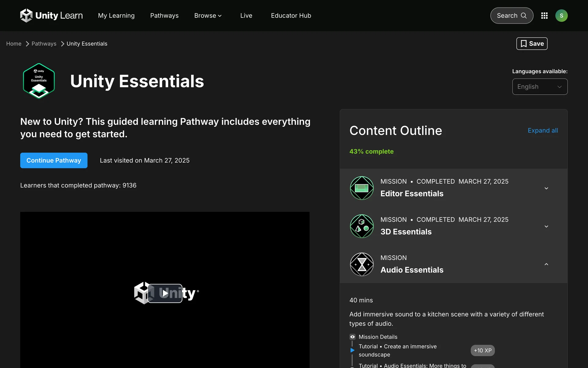Go to My Learning
The image size is (588, 368).
116,16
